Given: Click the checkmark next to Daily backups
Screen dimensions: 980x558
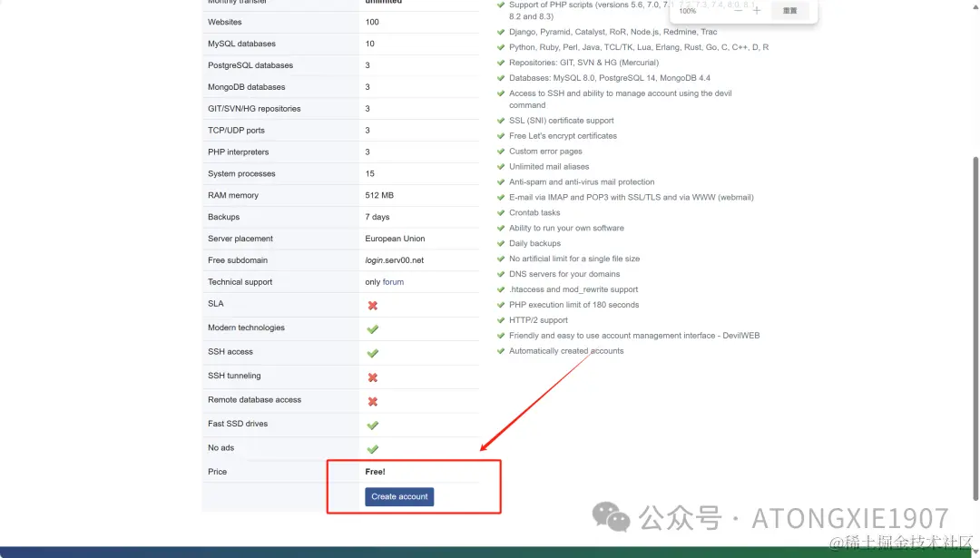Looking at the screenshot, I should (x=501, y=243).
